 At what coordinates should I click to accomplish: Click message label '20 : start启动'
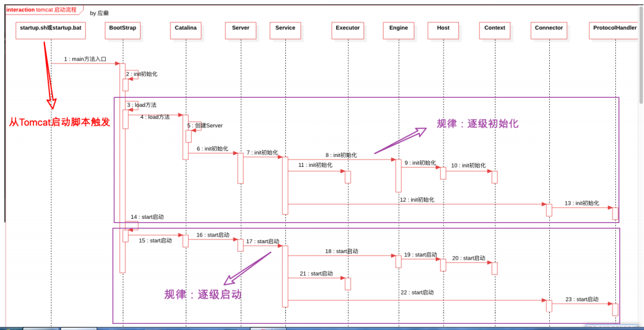pos(469,258)
